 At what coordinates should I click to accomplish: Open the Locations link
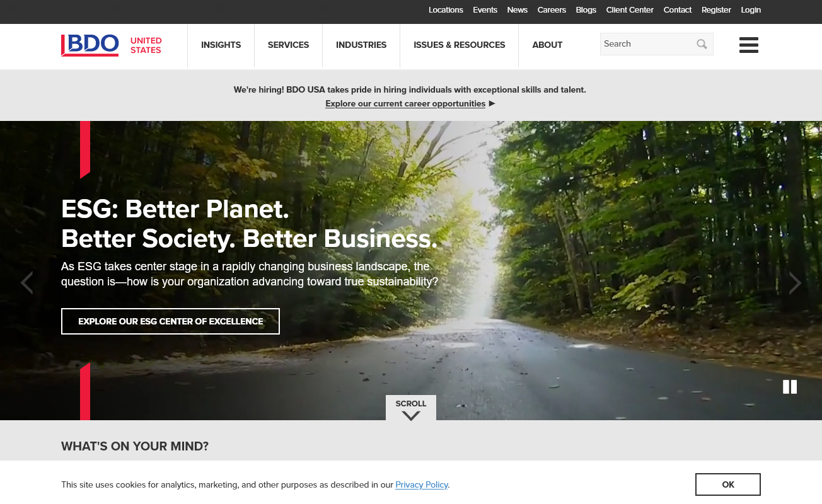(446, 10)
